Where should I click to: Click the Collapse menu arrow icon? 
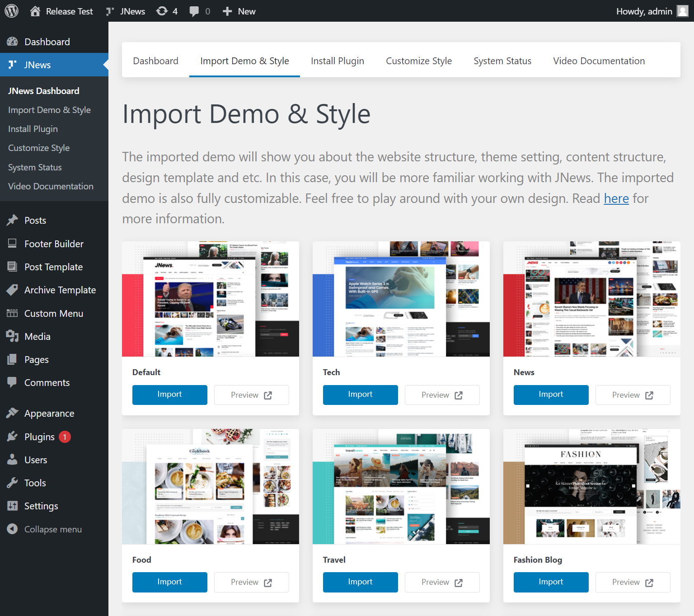click(x=12, y=529)
